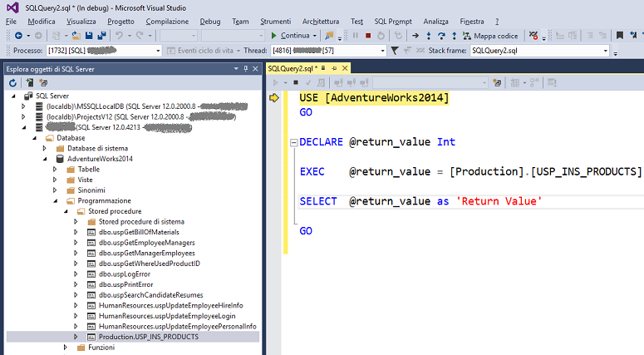
Task: Click the Step Into arrow icon
Action: (x=430, y=36)
